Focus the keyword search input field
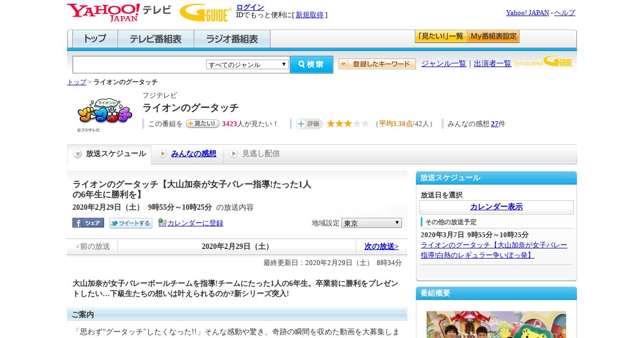Screen dimensions: 644x338 point(140,64)
